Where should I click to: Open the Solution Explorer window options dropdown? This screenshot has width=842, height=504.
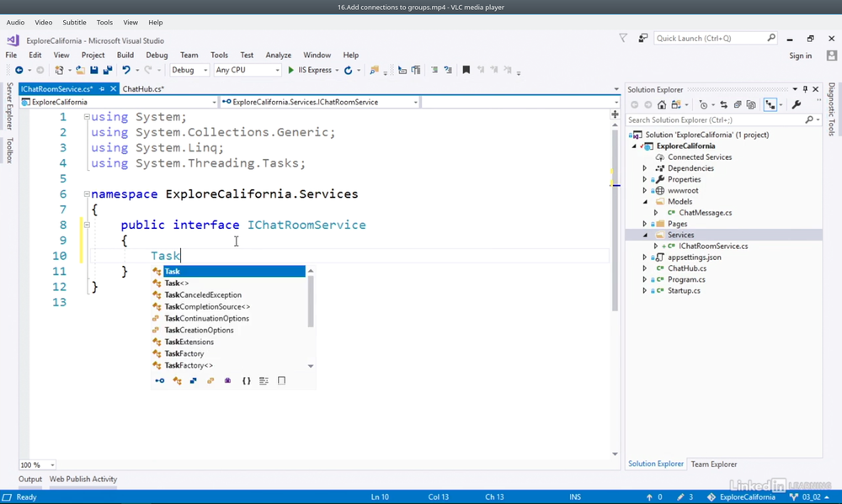pos(795,90)
